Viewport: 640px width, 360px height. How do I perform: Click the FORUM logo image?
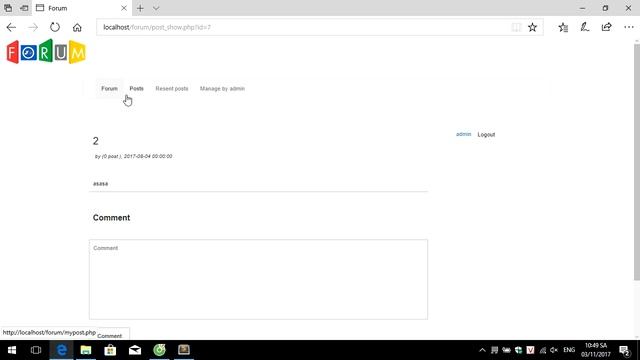46,52
